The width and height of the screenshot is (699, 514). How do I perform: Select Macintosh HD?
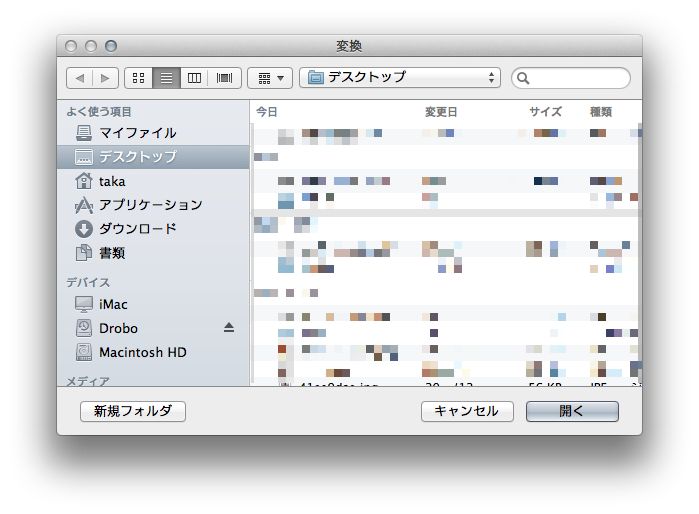click(153, 353)
